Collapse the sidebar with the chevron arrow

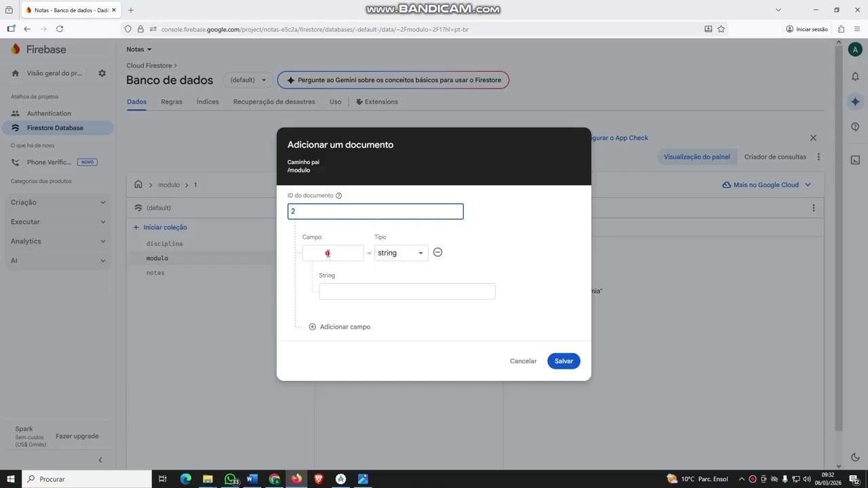100,460
